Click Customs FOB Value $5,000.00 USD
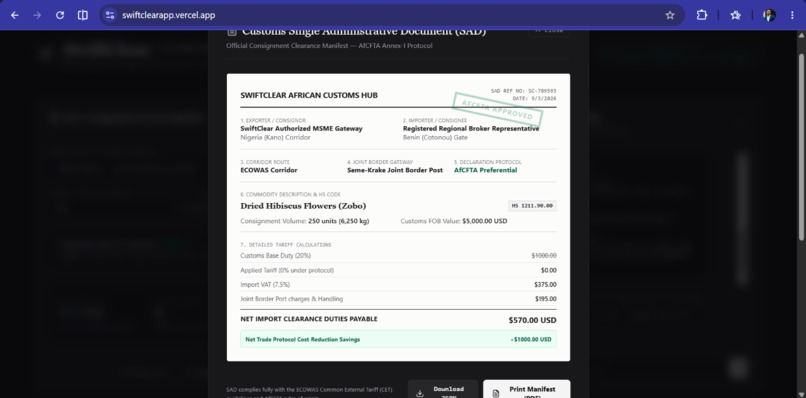Viewport: 806px width, 398px height. (x=453, y=221)
